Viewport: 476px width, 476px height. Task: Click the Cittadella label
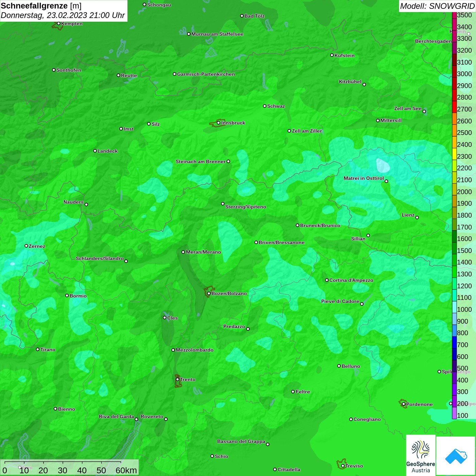click(x=289, y=470)
